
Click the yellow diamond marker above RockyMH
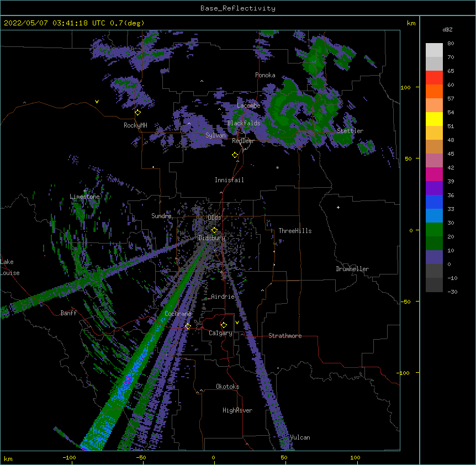click(x=137, y=113)
